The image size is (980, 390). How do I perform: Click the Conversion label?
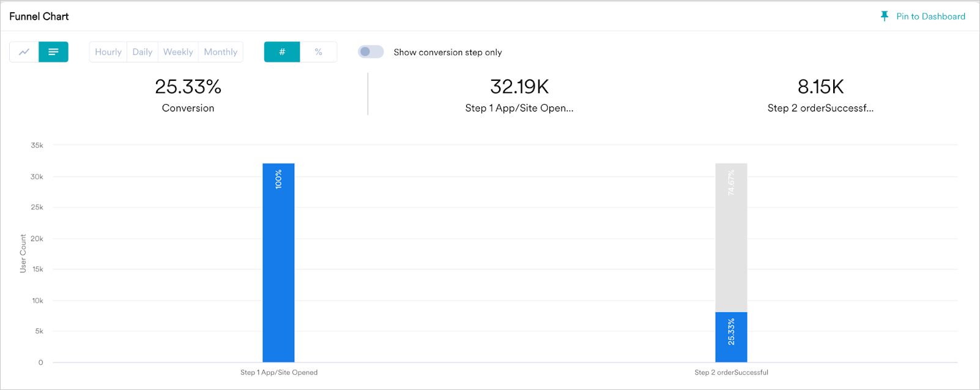188,108
